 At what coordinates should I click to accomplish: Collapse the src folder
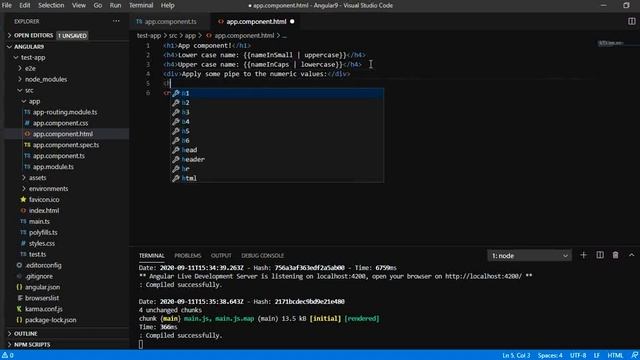(x=67, y=90)
